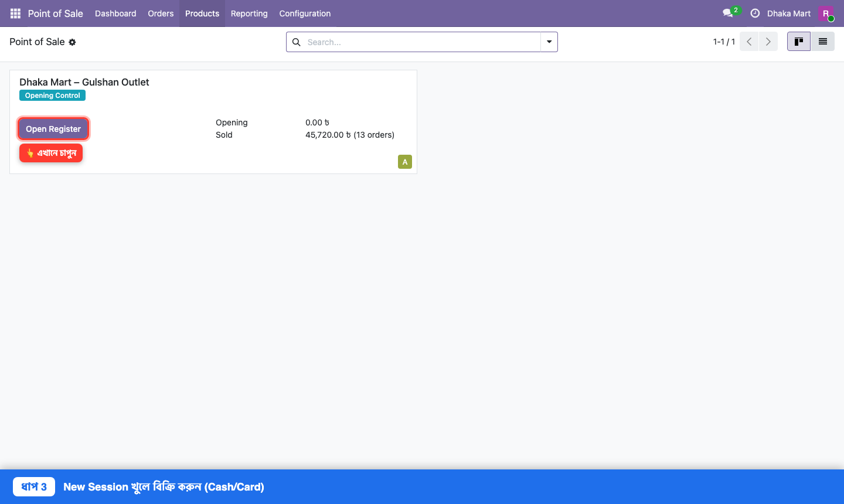
Task: Click the 'Opening' label on the card
Action: tap(232, 122)
